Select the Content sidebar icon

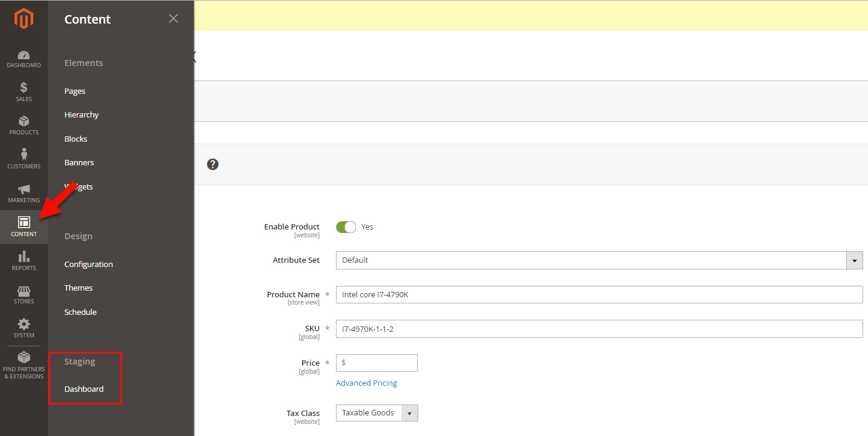click(24, 227)
